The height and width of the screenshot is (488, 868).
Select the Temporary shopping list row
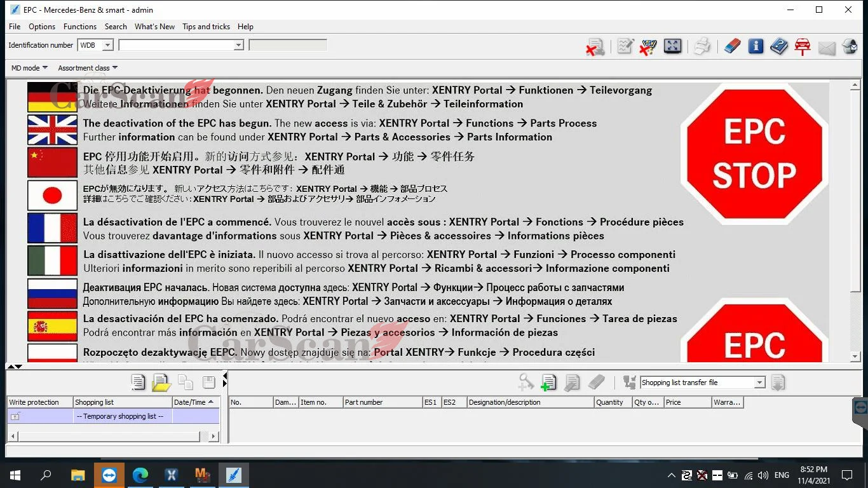tap(113, 416)
